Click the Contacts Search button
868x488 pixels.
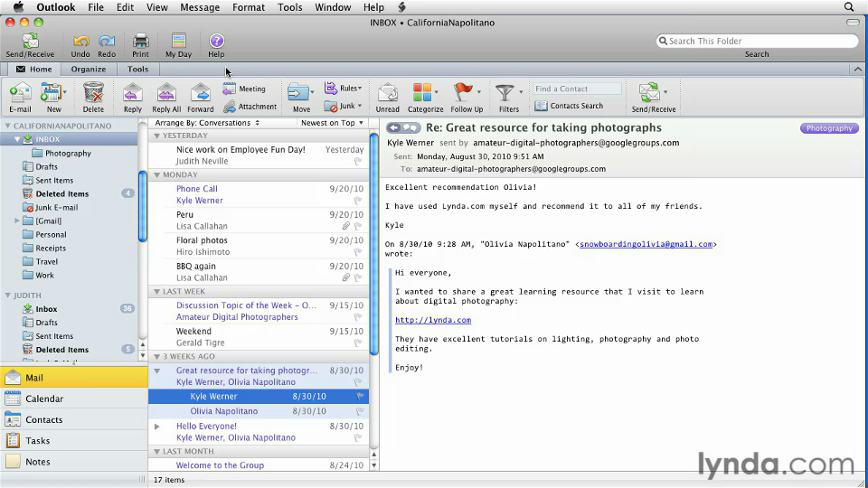(x=569, y=106)
